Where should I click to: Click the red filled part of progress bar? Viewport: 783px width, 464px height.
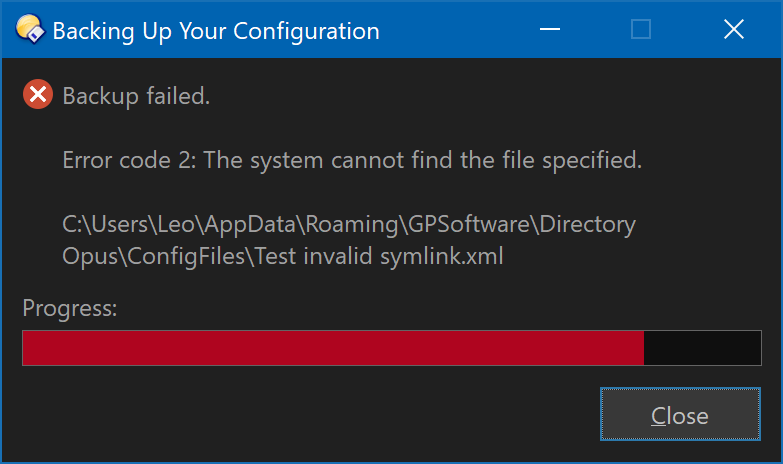click(332, 348)
